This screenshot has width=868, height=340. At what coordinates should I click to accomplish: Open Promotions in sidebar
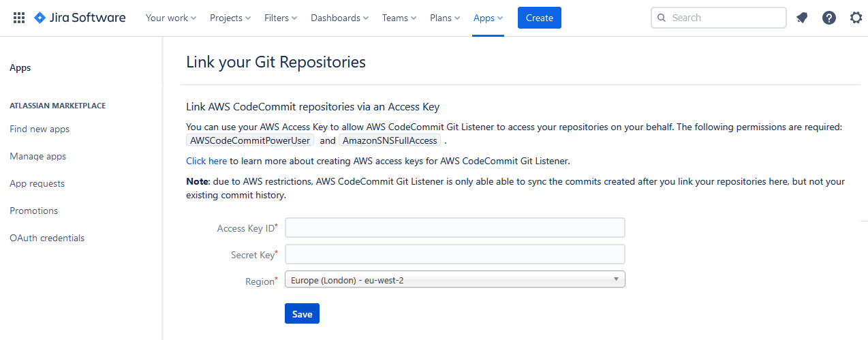point(34,211)
